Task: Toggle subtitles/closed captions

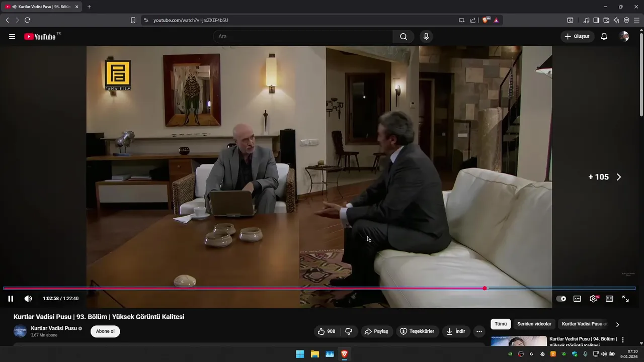Action: (x=577, y=299)
